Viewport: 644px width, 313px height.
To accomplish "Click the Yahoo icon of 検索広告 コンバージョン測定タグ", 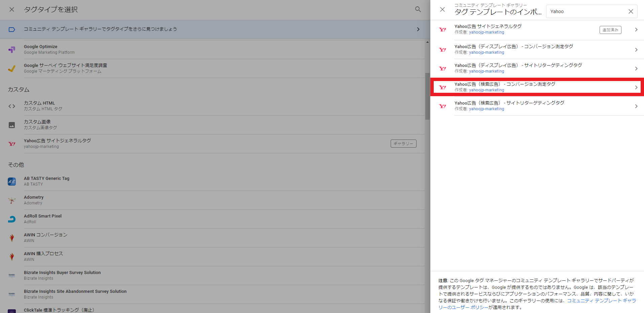I will (x=442, y=87).
